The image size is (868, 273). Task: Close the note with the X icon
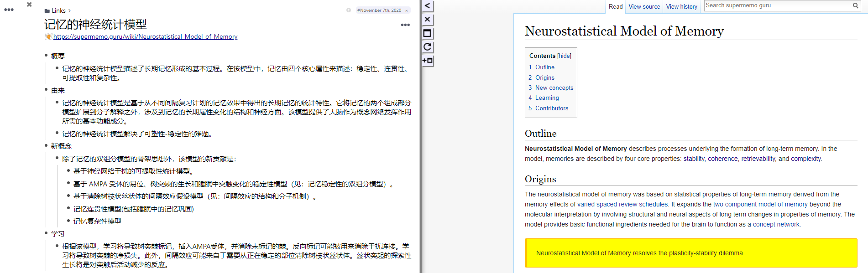29,5
